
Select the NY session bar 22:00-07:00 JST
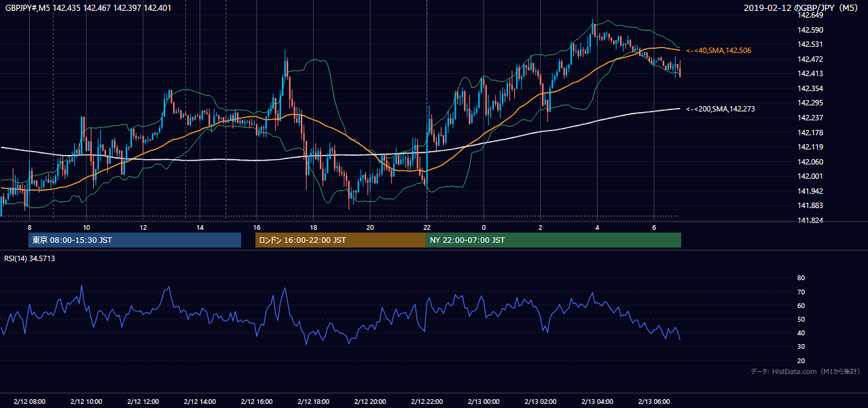pyautogui.click(x=554, y=240)
